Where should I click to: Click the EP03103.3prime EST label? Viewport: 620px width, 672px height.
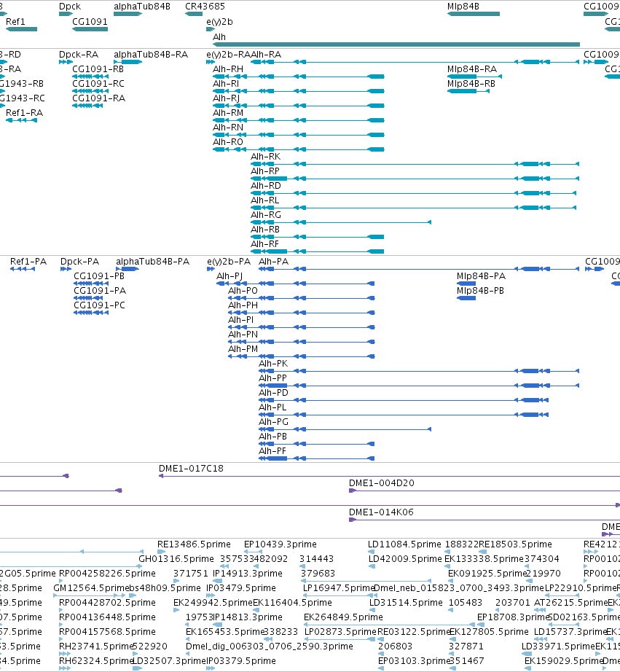pos(414,661)
